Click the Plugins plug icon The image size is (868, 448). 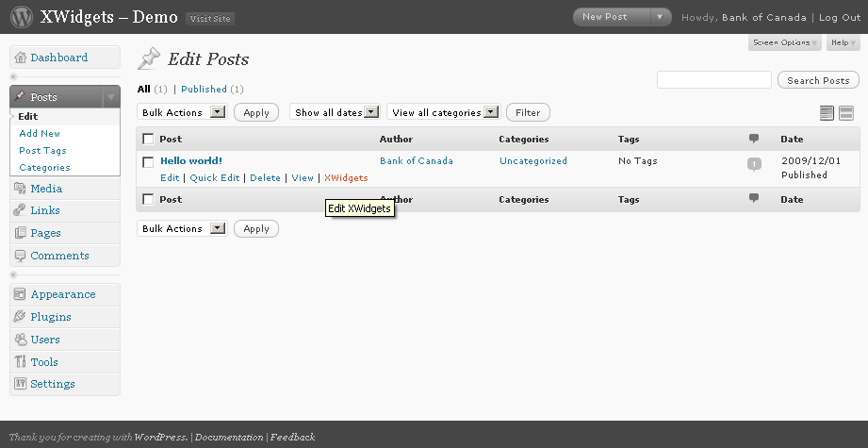21,317
